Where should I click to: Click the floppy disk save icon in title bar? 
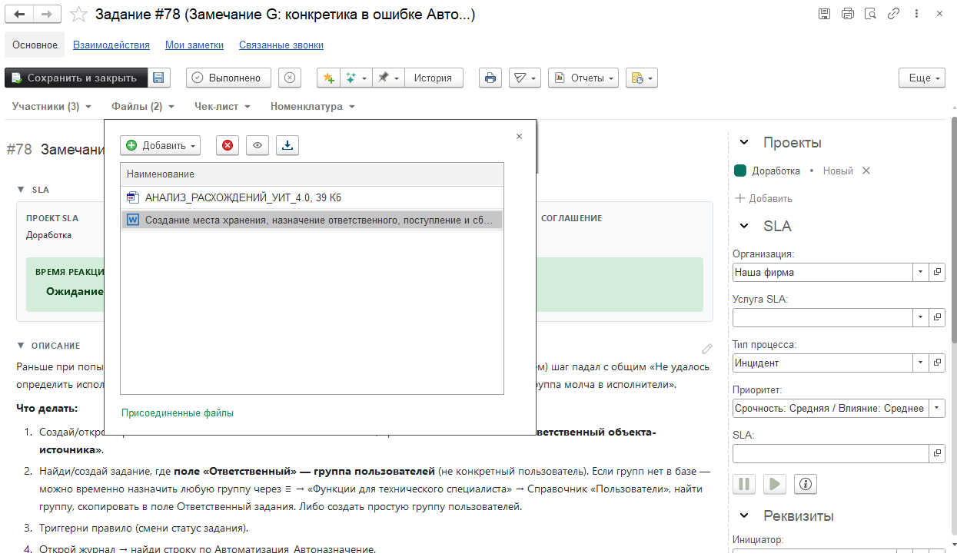824,14
